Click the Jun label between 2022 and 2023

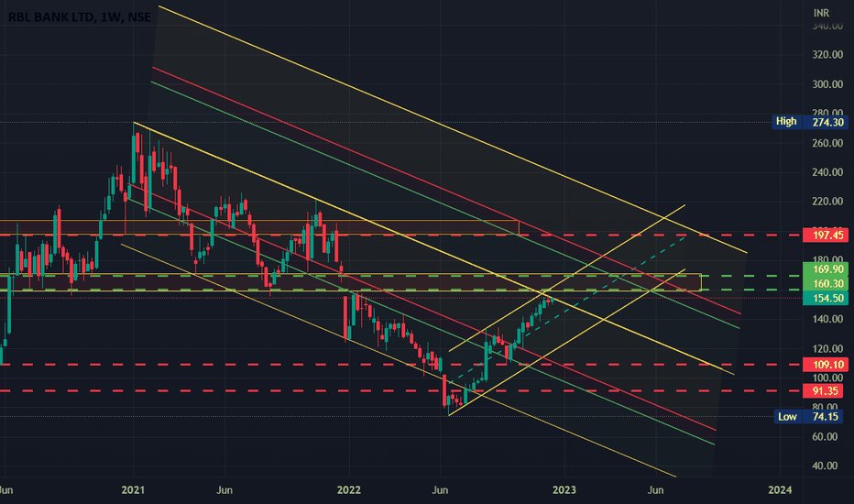(x=440, y=490)
